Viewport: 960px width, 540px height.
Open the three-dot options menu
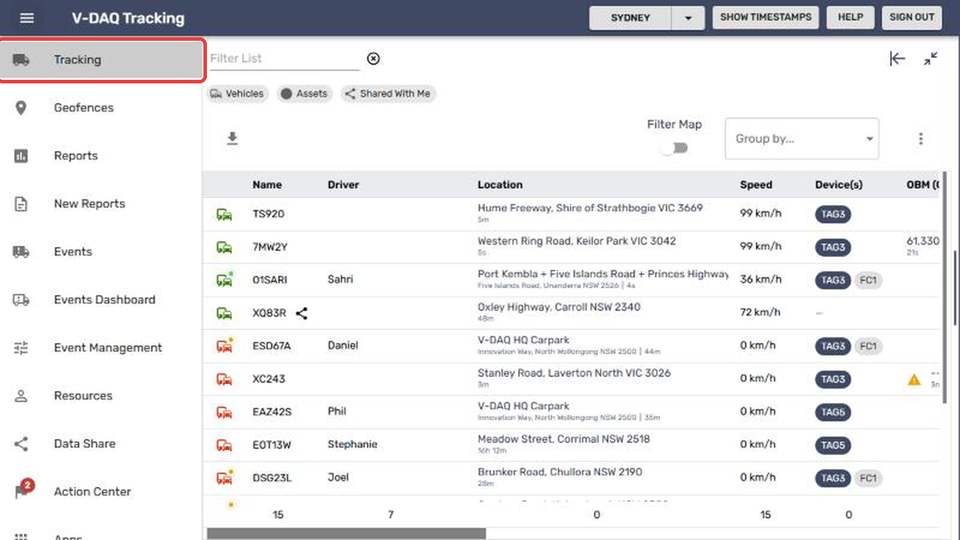pyautogui.click(x=920, y=139)
